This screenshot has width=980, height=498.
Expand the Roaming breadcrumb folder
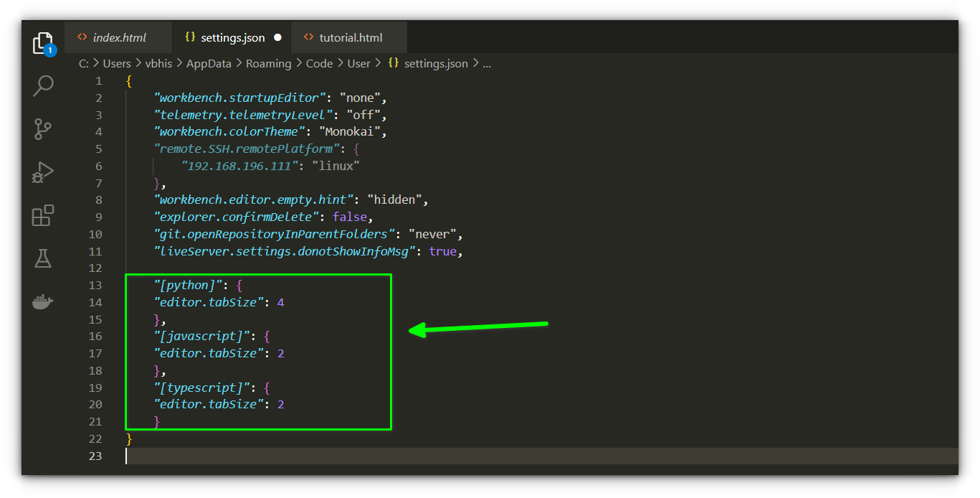pyautogui.click(x=268, y=63)
